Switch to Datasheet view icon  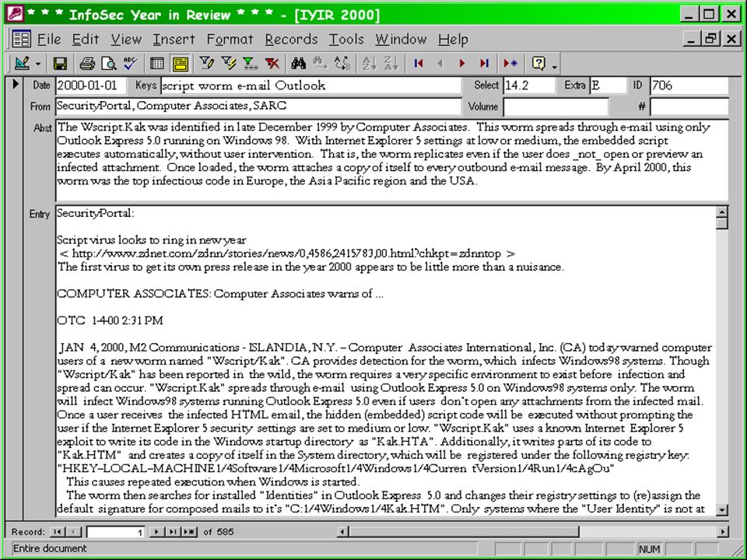coord(157,63)
